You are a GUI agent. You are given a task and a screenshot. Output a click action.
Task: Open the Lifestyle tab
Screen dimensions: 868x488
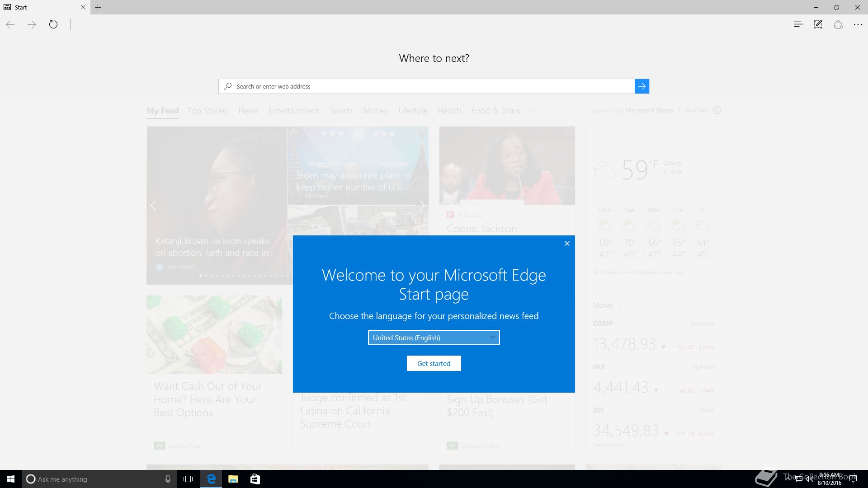[x=413, y=111]
